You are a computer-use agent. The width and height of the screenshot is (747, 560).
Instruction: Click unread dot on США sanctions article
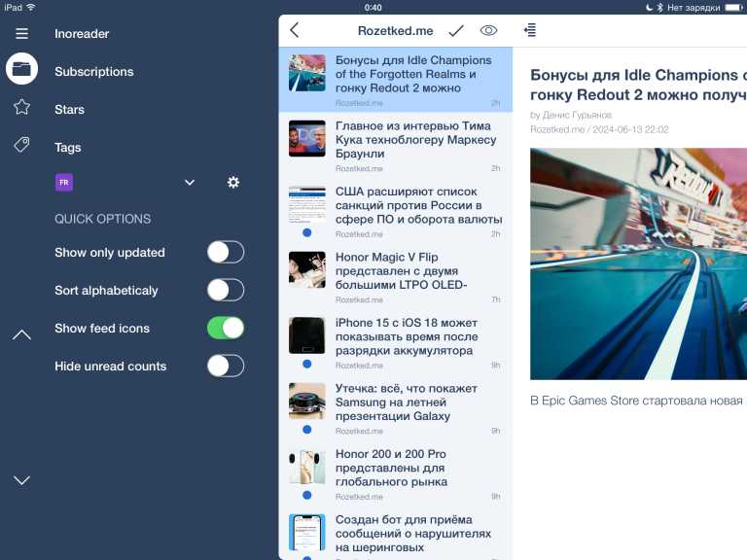point(307,233)
